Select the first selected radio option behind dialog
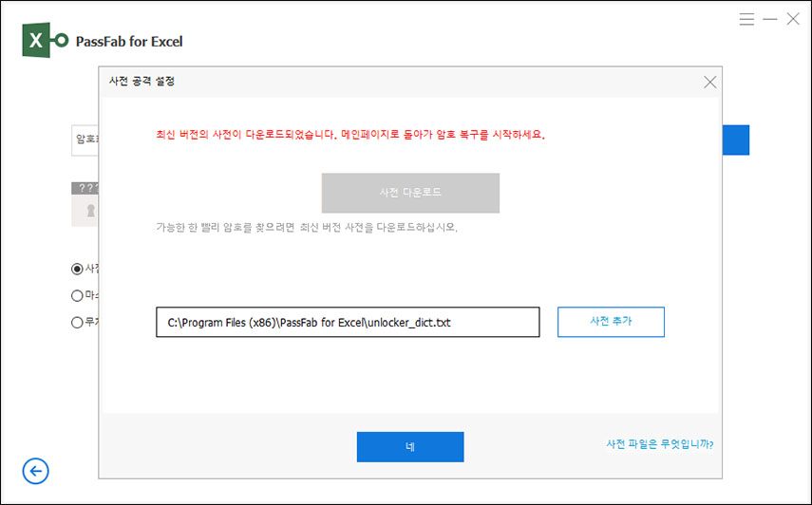The height and width of the screenshot is (505, 812). (x=77, y=269)
